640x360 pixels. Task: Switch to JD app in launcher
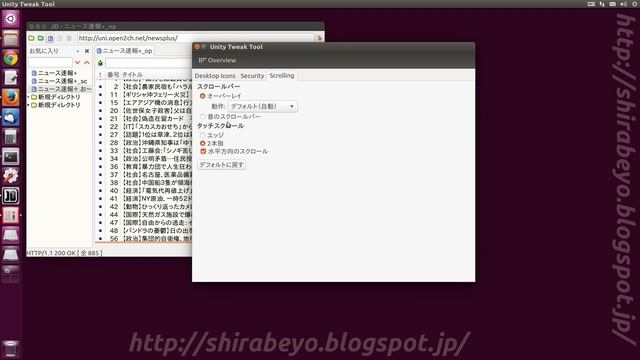[x=11, y=196]
